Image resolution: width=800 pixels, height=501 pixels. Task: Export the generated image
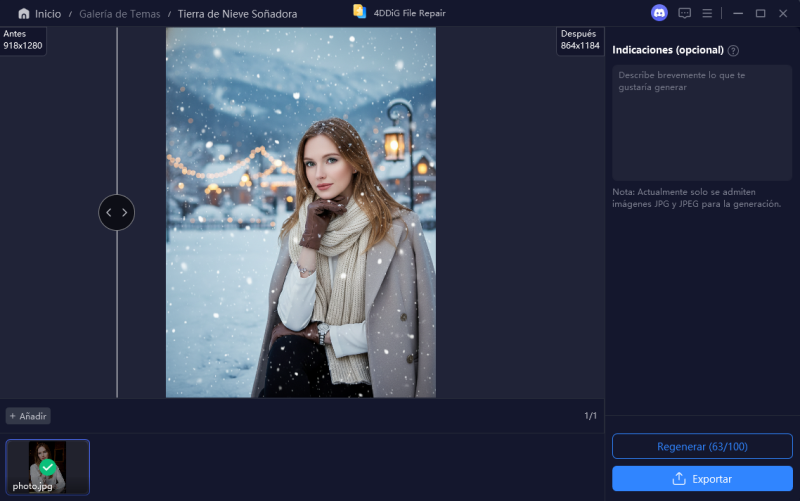pyautogui.click(x=702, y=479)
